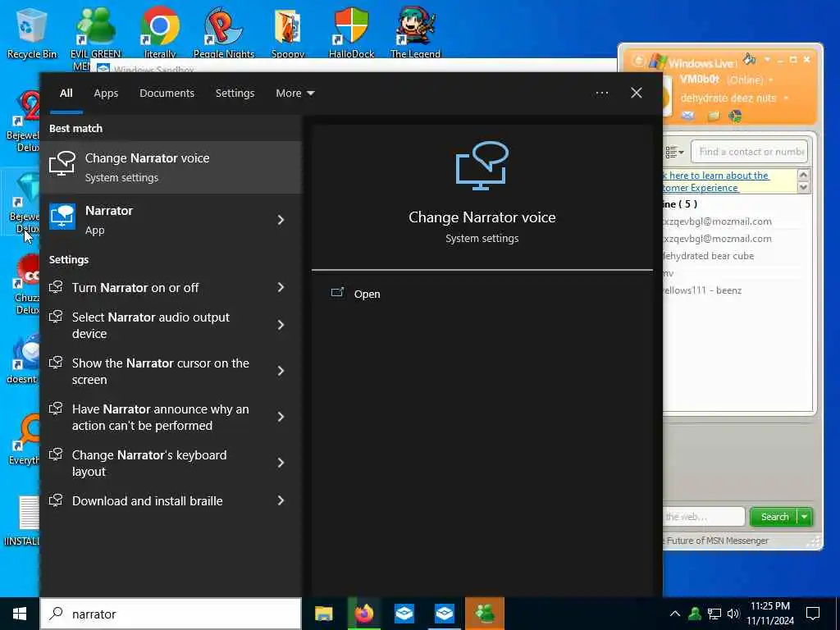This screenshot has width=840, height=630.
Task: Click the Messenger color scheme paintbrush icon
Action: tap(749, 58)
